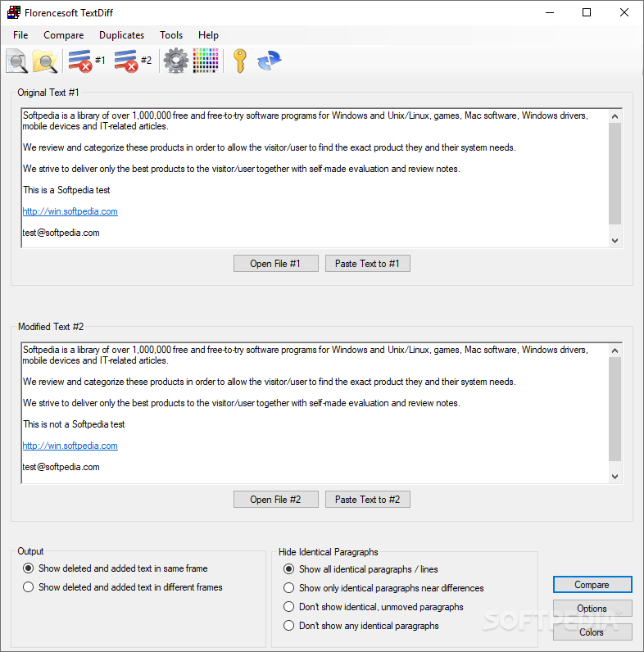Open the Colors button
644x652 pixels.
592,632
